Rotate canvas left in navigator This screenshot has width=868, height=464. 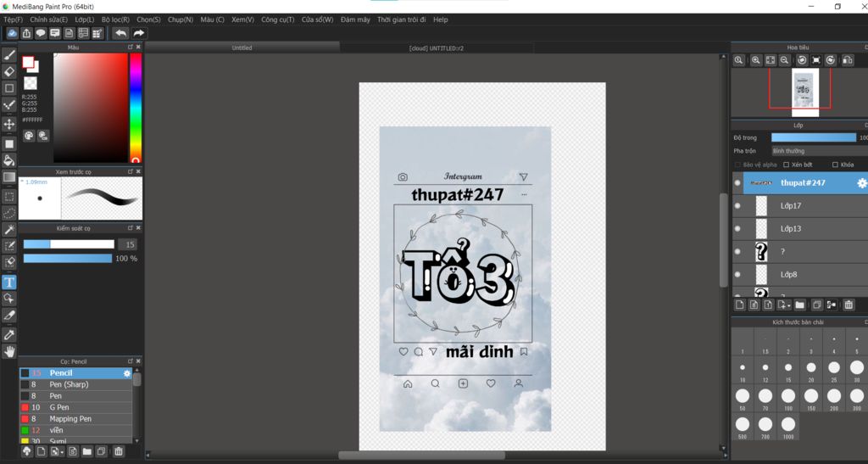coord(802,60)
